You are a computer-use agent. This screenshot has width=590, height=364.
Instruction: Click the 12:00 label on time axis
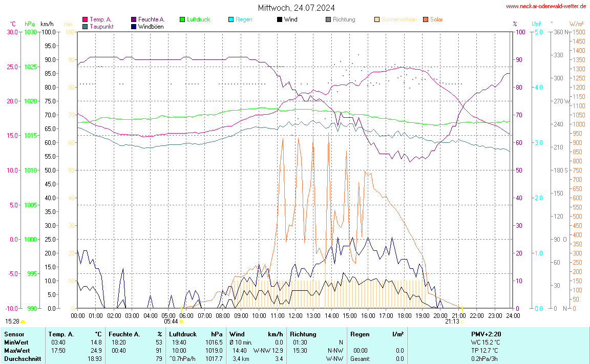pyautogui.click(x=296, y=315)
